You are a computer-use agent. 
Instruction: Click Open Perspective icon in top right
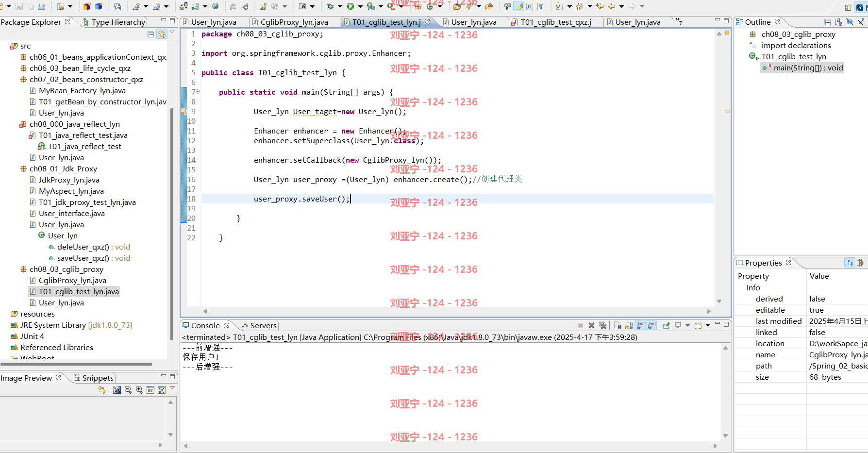pyautogui.click(x=848, y=7)
